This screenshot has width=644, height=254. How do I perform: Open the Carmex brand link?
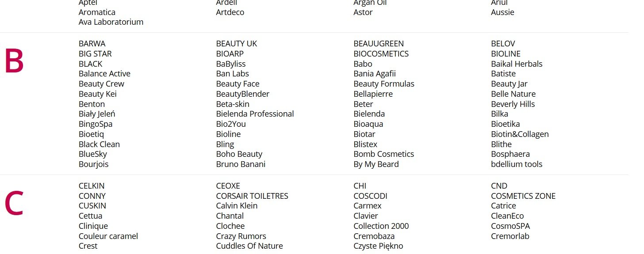(x=367, y=206)
